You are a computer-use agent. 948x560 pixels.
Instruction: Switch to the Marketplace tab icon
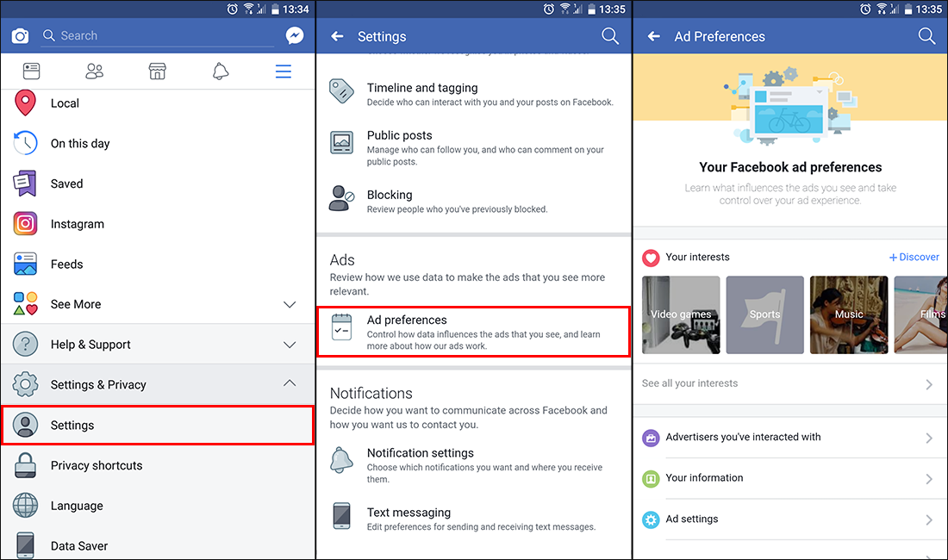click(x=157, y=72)
